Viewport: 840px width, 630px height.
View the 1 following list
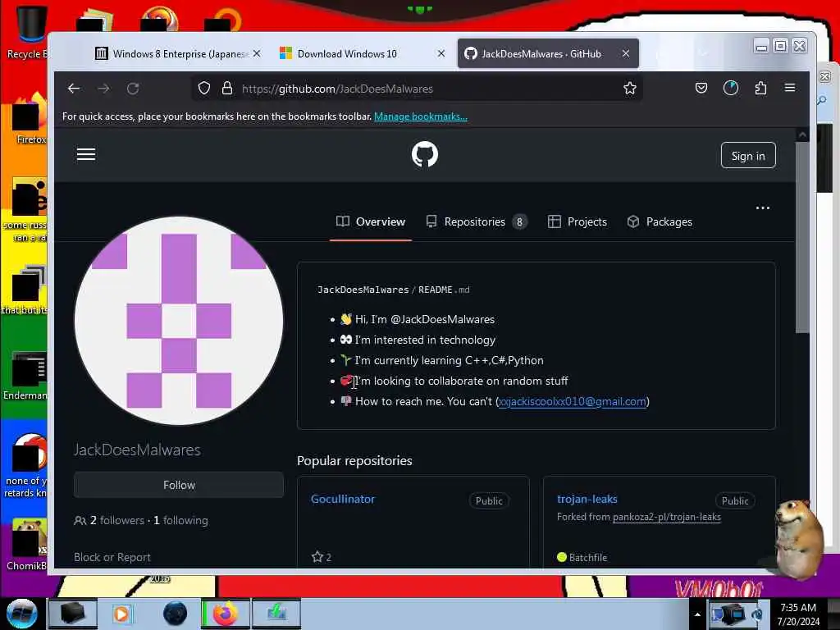[x=180, y=520]
